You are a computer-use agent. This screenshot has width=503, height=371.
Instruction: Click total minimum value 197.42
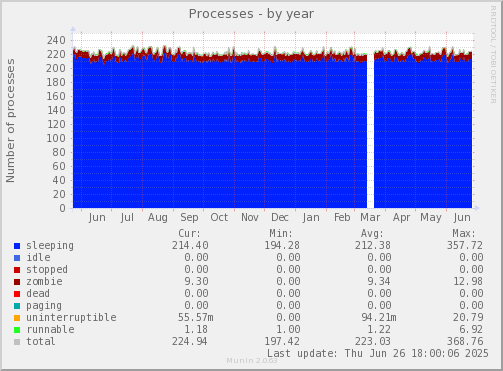(282, 341)
